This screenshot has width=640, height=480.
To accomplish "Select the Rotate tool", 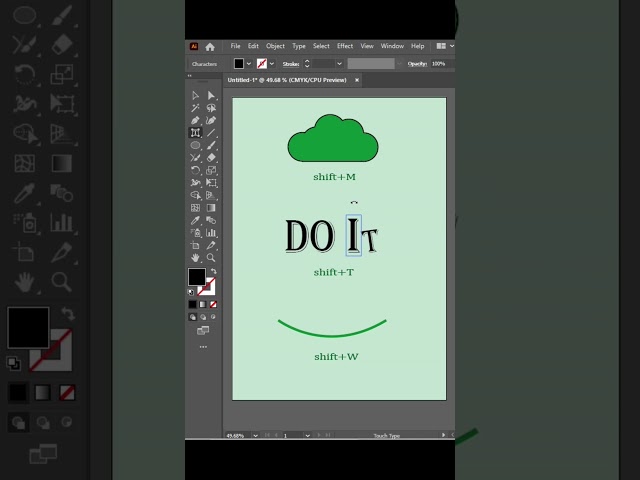I will pos(195,170).
